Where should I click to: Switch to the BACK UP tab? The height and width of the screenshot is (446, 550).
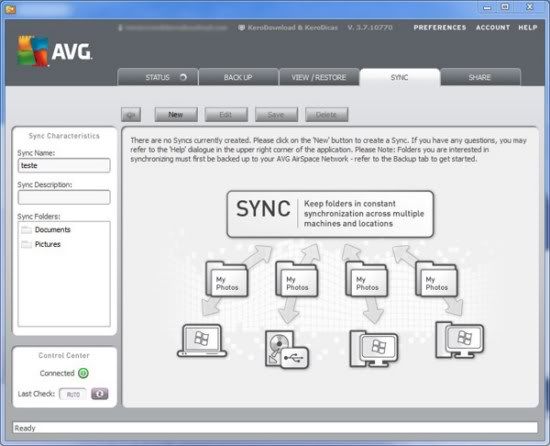(x=238, y=77)
